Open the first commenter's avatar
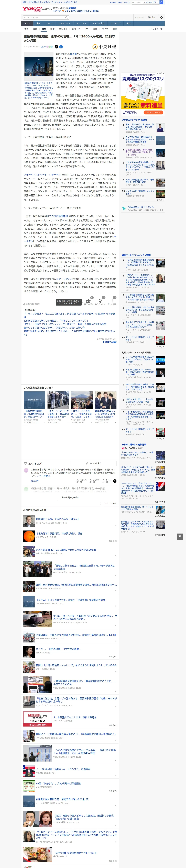 point(26,470)
